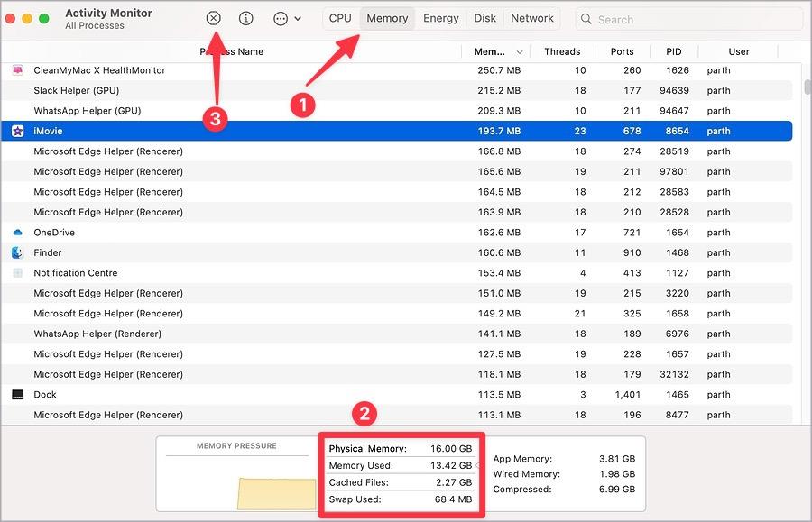812x522 pixels.
Task: Select Edge Helper (Renderer) with PID 97801
Action: point(397,172)
